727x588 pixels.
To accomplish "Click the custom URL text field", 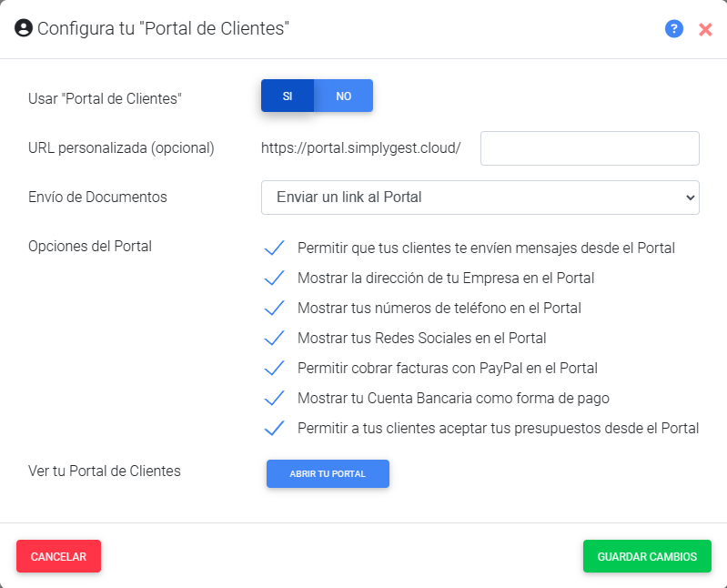I will (x=590, y=148).
